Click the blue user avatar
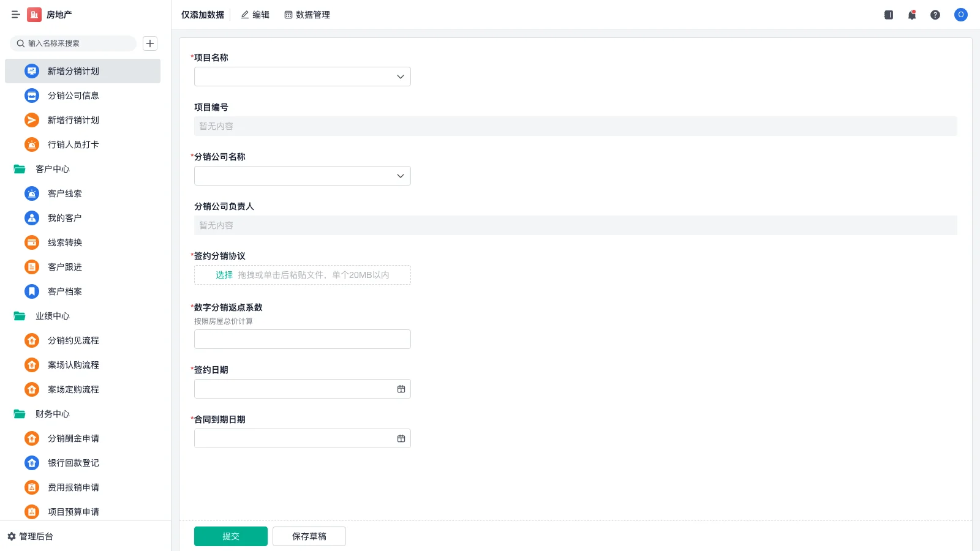This screenshot has width=980, height=551. click(x=960, y=15)
